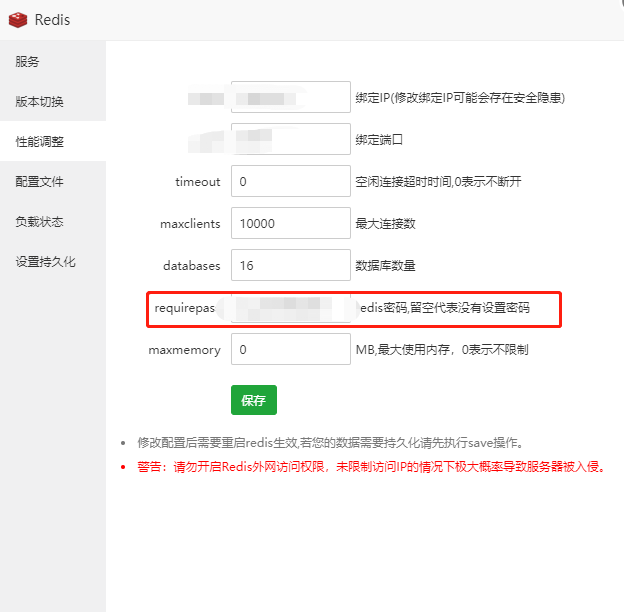Image resolution: width=624 pixels, height=612 pixels.
Task: Click the 绑定IP security hint text
Action: point(460,98)
